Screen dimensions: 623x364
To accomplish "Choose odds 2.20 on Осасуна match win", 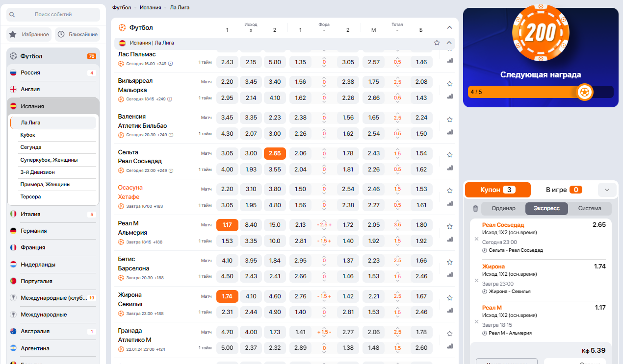I will click(x=227, y=189).
